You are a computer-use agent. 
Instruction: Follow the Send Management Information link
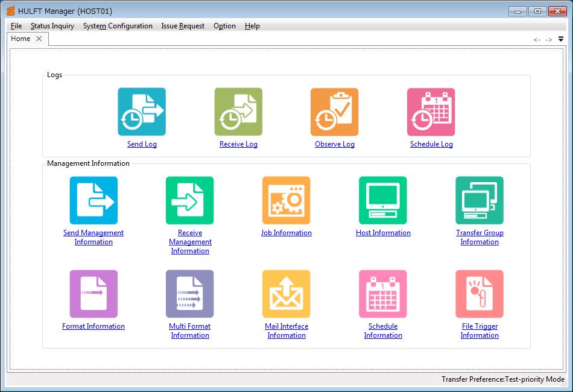pyautogui.click(x=93, y=237)
